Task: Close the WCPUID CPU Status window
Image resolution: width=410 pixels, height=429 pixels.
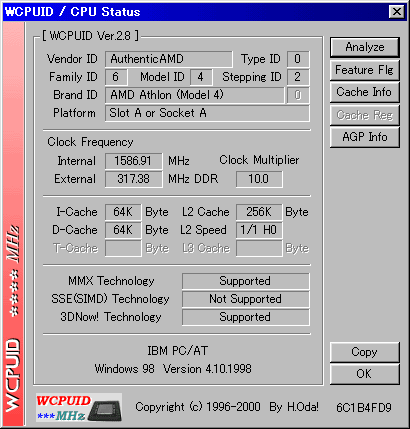Action: click(397, 12)
